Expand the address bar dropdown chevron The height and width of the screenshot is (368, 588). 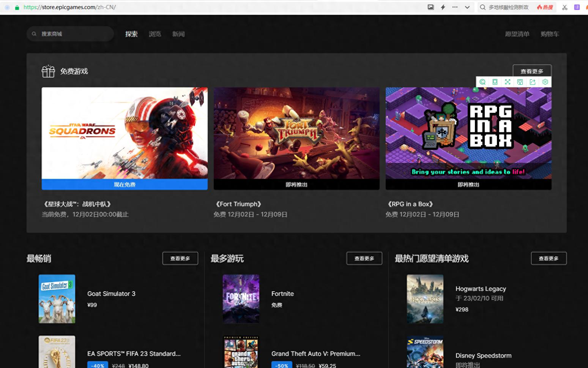point(467,7)
